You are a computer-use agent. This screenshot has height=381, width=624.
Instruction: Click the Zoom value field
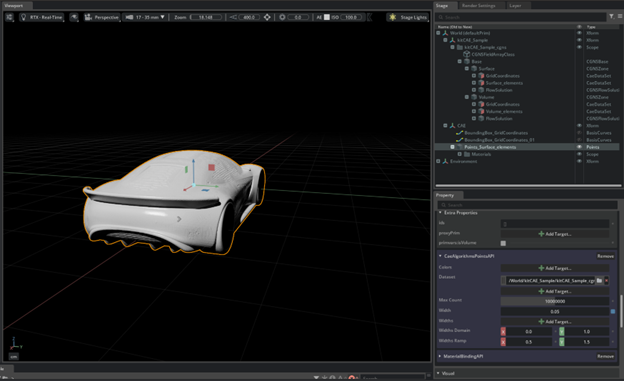(206, 17)
